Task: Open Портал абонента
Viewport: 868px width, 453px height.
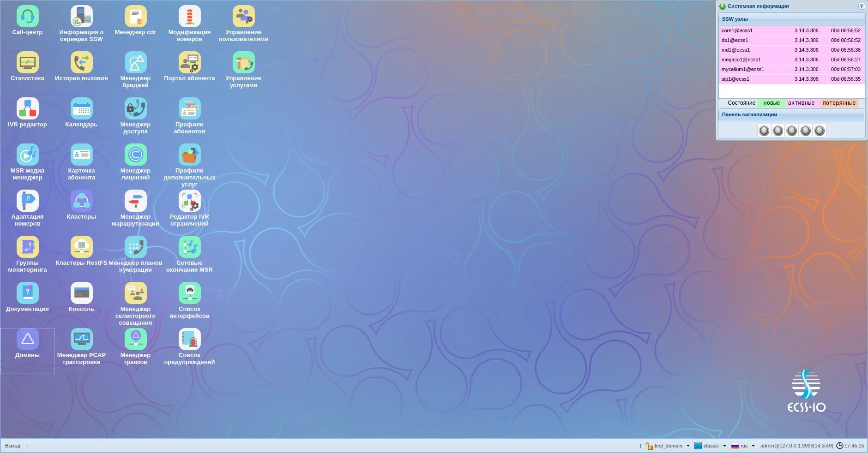Action: [189, 63]
